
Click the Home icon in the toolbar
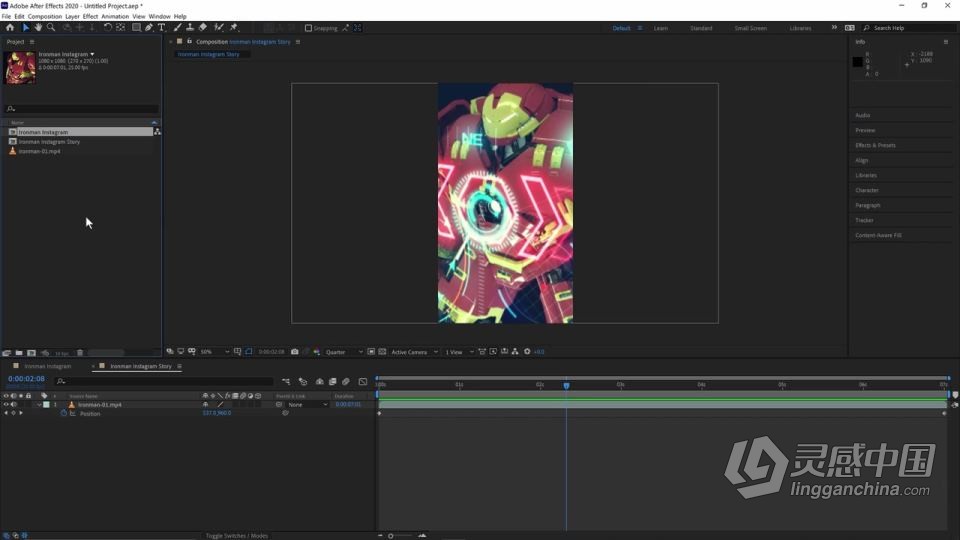10,28
